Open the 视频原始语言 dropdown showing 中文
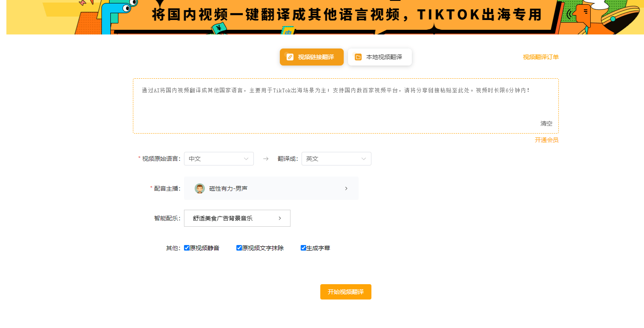The image size is (644, 328). [x=218, y=158]
